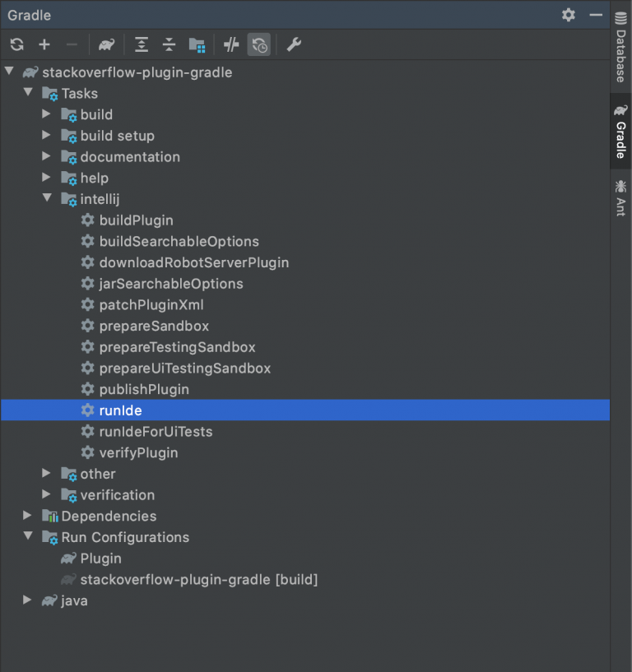Expand the other task group

pyautogui.click(x=46, y=473)
